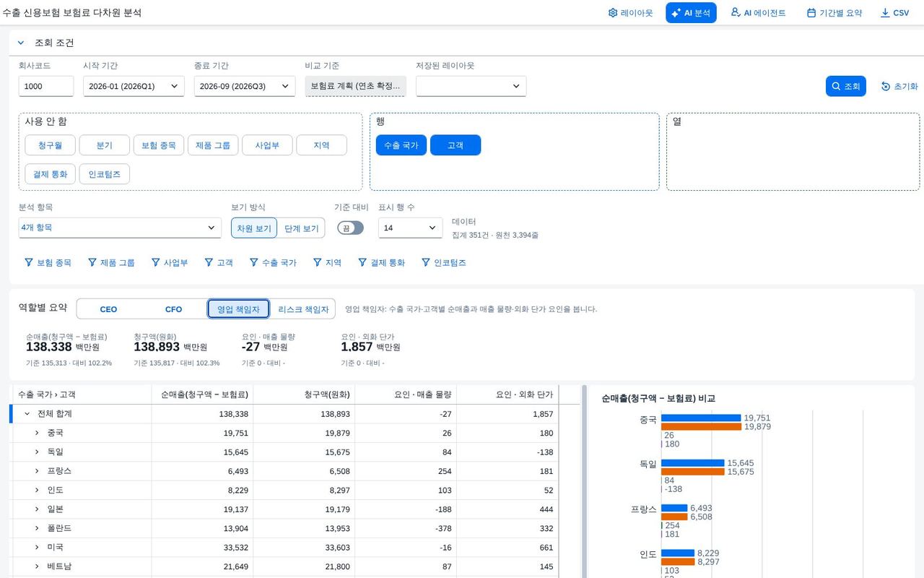This screenshot has width=924, height=578.
Task: Open the 고객 filter funnel
Action: tap(209, 262)
